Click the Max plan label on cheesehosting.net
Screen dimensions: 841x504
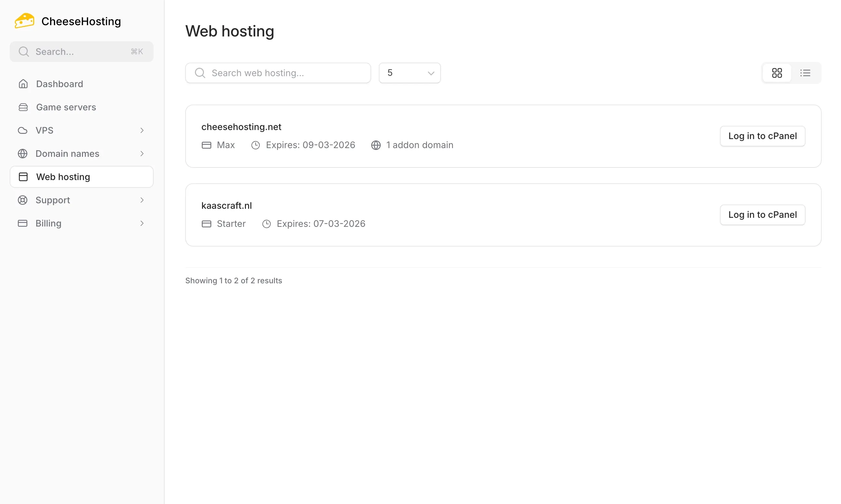[226, 145]
